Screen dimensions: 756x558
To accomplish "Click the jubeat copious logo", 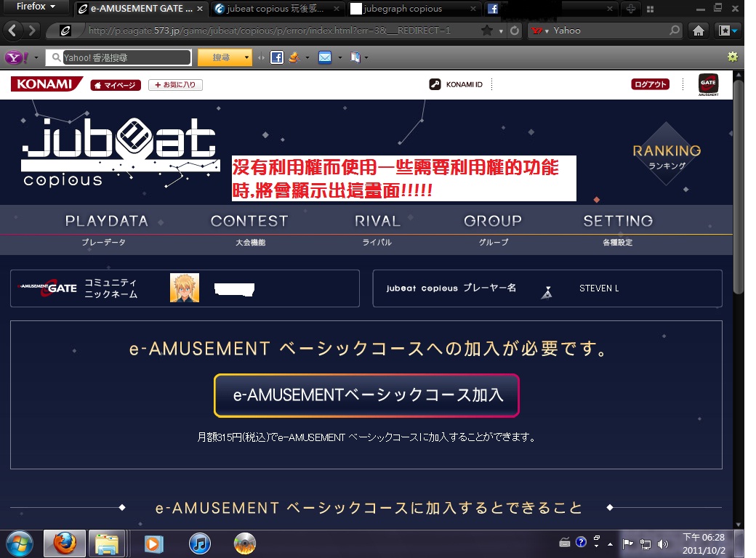I will (x=119, y=152).
